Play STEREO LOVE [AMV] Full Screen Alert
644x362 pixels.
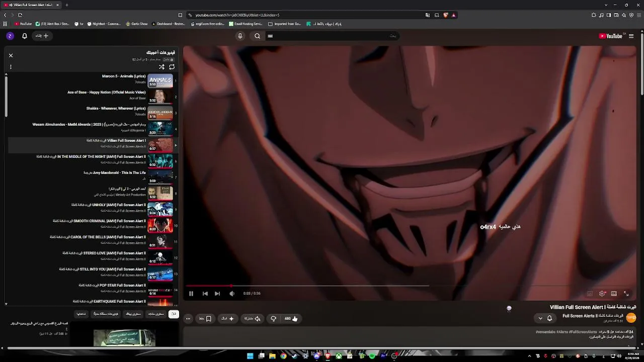[104, 253]
